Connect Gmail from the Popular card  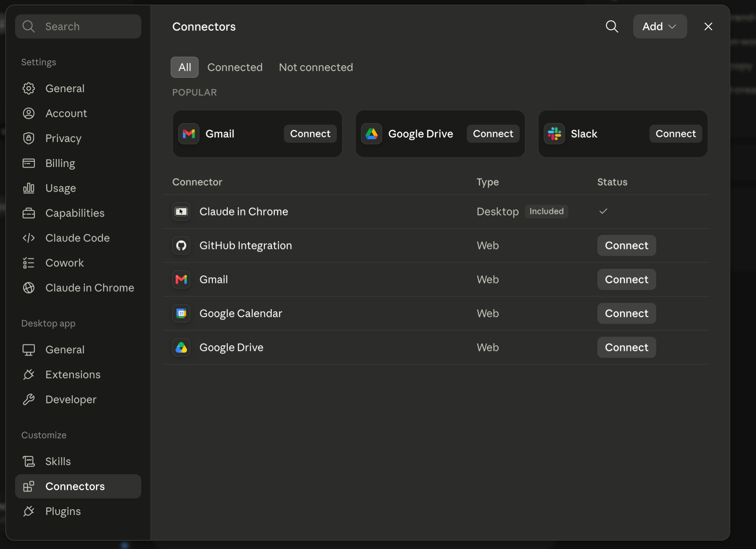click(x=310, y=134)
